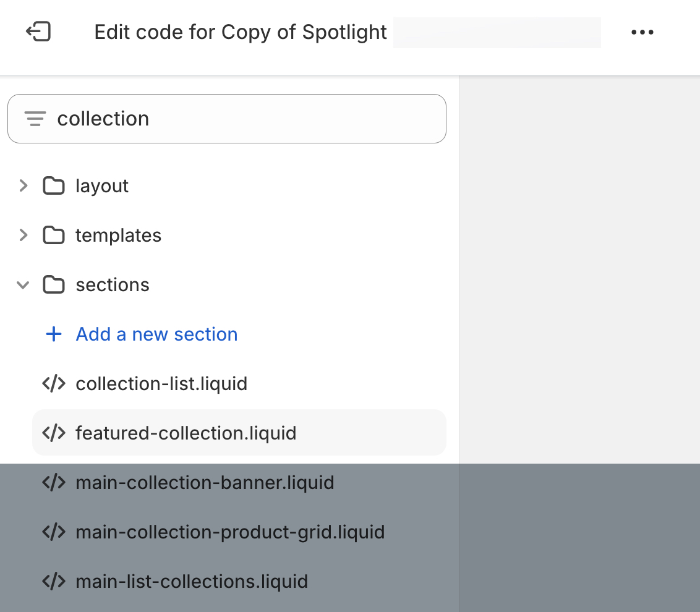Open collection-list.liquid file

[x=161, y=383]
